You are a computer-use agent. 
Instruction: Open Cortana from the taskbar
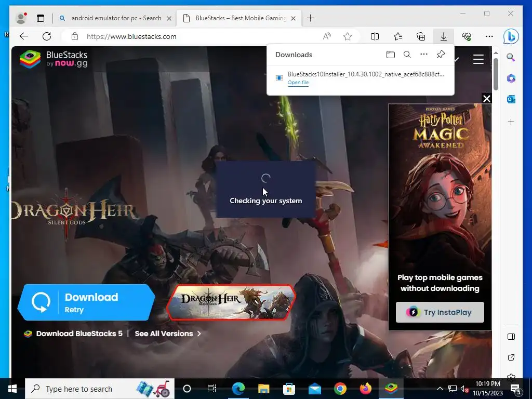[187, 389]
